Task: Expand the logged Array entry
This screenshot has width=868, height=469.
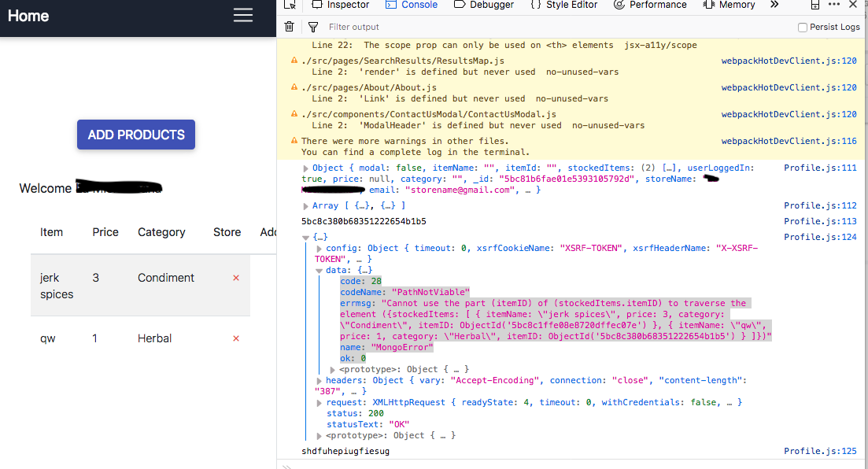Action: coord(305,206)
